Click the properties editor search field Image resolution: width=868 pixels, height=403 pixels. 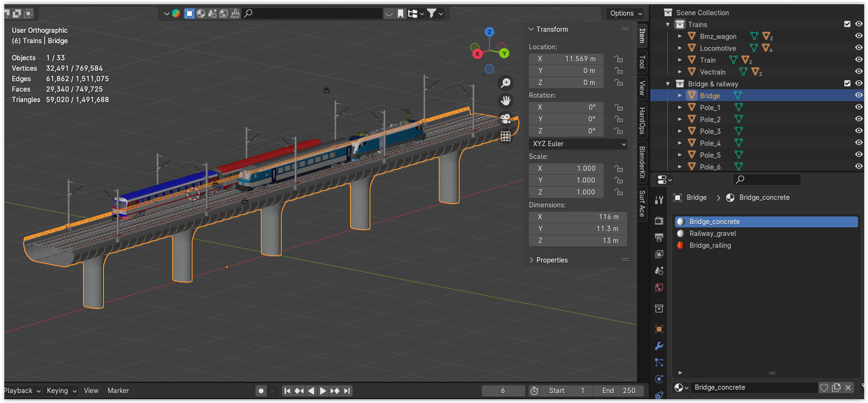tap(767, 179)
